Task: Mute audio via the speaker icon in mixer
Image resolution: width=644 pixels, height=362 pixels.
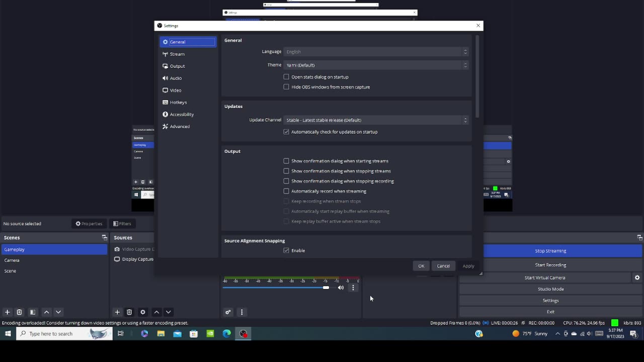Action: click(x=341, y=288)
